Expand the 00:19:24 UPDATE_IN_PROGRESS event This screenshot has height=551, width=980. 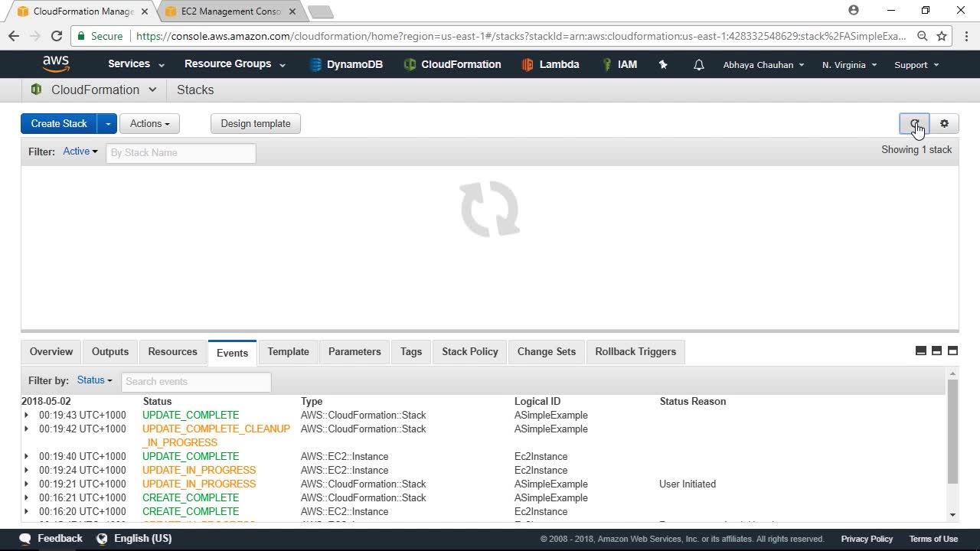coord(26,470)
